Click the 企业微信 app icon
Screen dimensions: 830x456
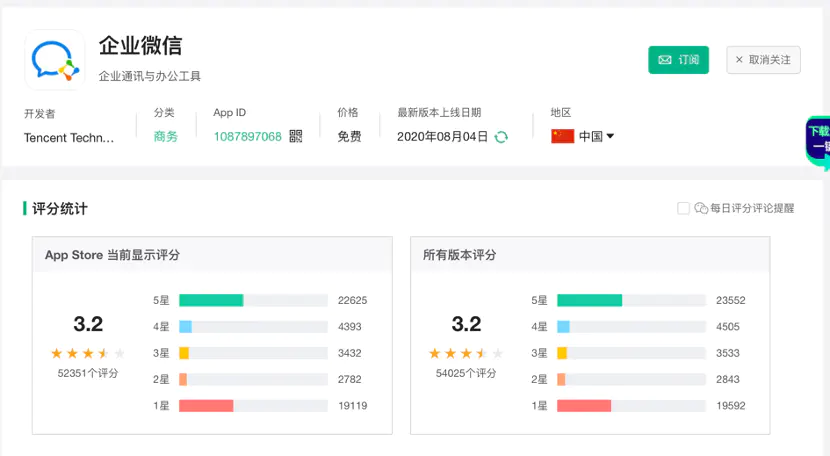[55, 60]
